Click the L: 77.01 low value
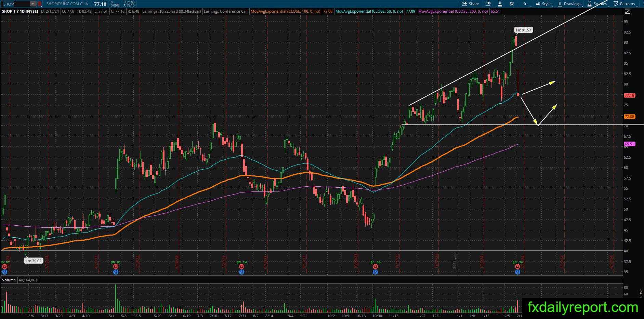 pos(101,11)
